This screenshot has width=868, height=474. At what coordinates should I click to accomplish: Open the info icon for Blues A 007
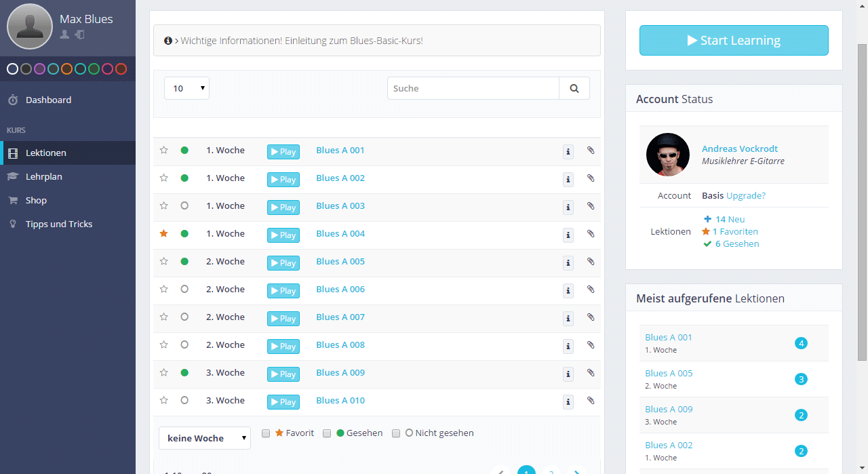click(x=568, y=318)
